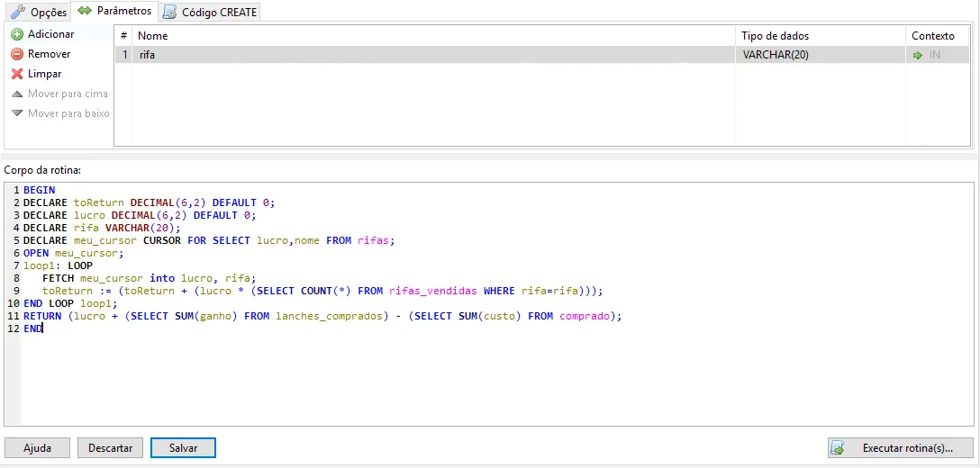The height and width of the screenshot is (468, 980).
Task: Open the Opções tab
Action: pos(39,12)
